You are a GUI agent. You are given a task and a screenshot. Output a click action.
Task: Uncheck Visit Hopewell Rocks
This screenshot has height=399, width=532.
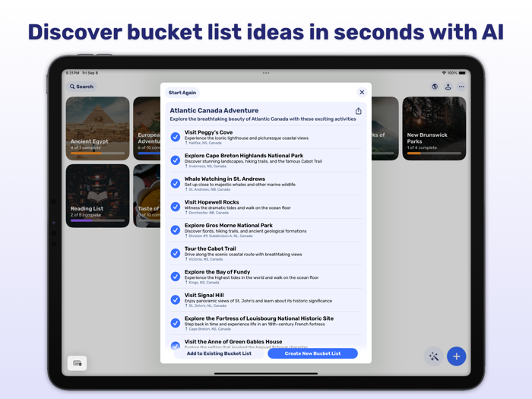point(176,207)
